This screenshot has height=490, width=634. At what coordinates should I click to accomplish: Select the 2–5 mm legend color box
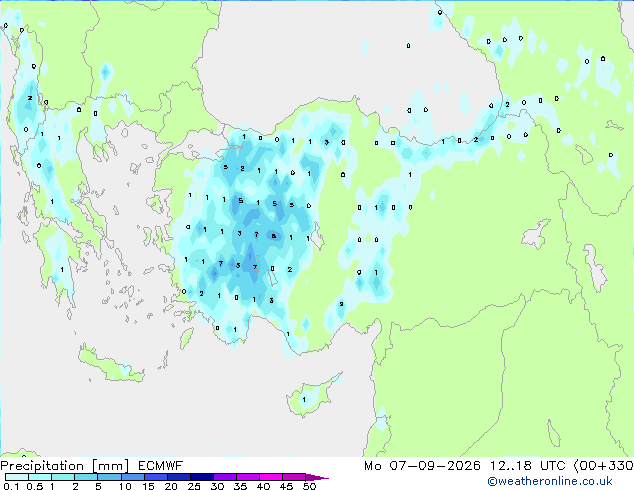coord(86,477)
